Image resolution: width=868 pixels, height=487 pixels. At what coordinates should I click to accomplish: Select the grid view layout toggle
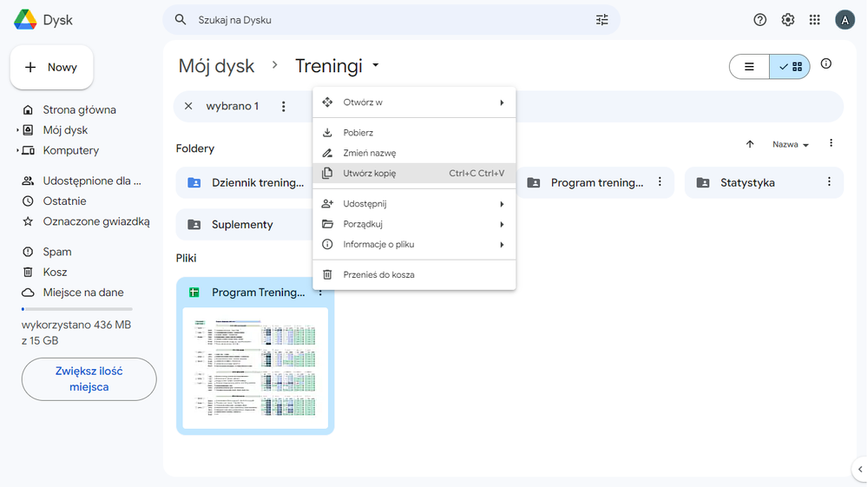pyautogui.click(x=790, y=67)
